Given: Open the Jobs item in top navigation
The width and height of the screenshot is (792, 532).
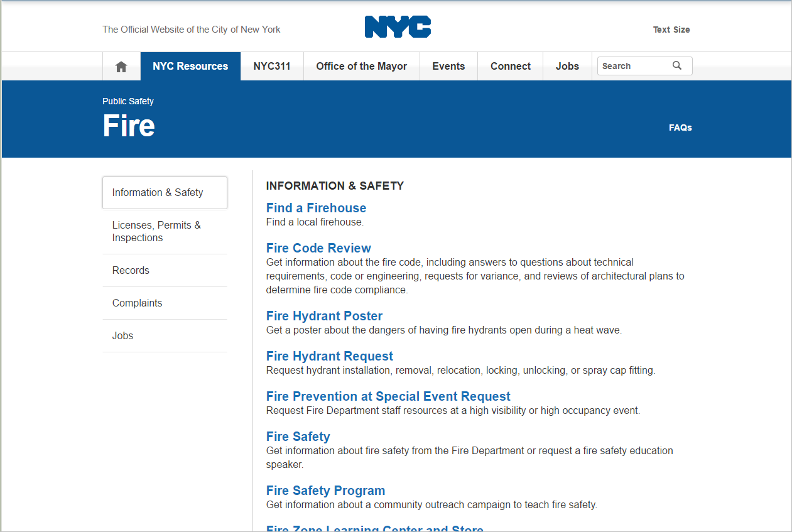Looking at the screenshot, I should (567, 67).
